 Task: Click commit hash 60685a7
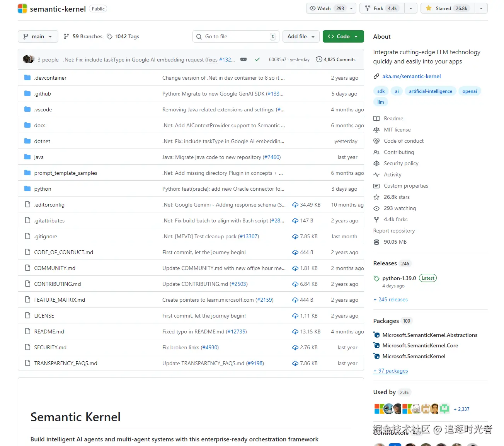coord(278,60)
